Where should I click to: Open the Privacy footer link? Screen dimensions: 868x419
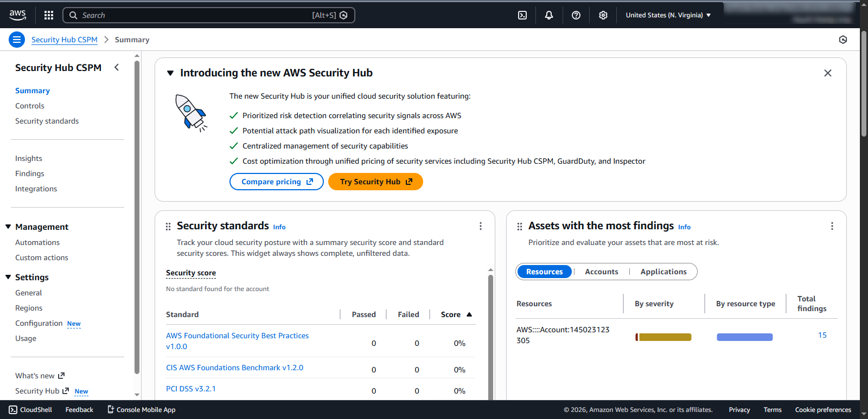tap(739, 410)
